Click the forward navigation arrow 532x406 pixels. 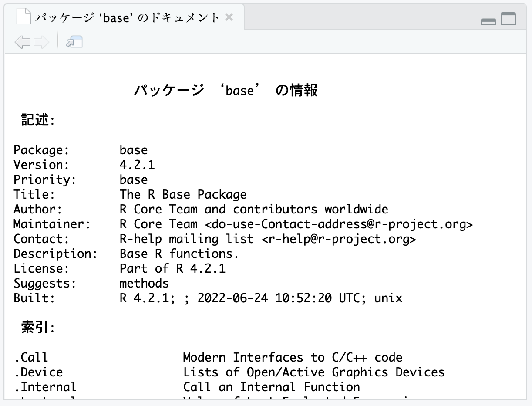41,42
